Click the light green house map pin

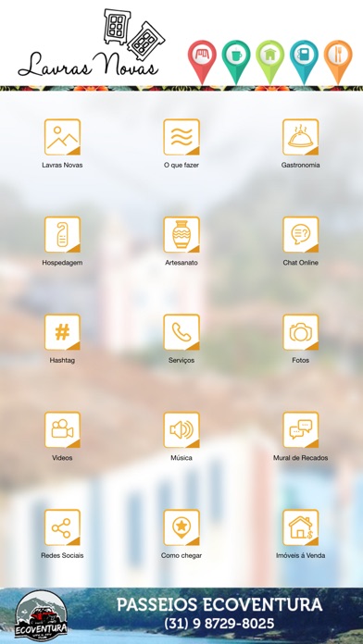click(x=270, y=62)
